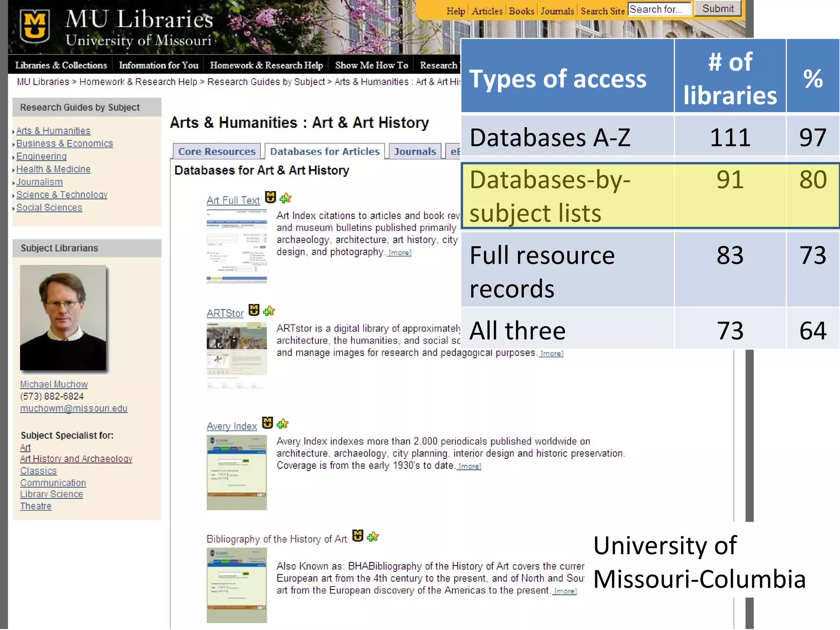Open Information for You menu
Screen dimensions: 840x630
point(158,65)
